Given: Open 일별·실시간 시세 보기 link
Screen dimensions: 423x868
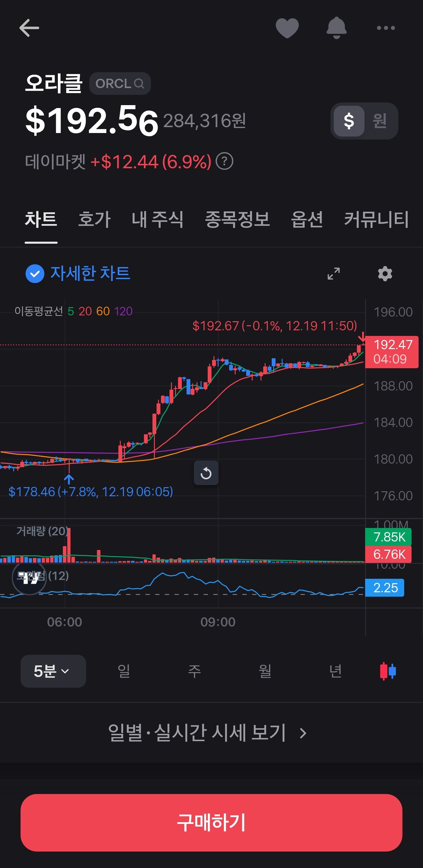Looking at the screenshot, I should (x=207, y=733).
